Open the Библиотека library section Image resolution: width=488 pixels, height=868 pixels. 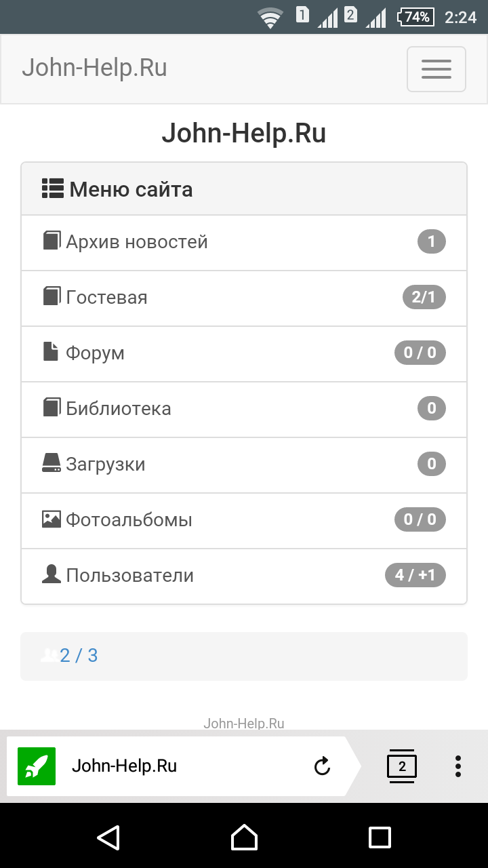[118, 409]
